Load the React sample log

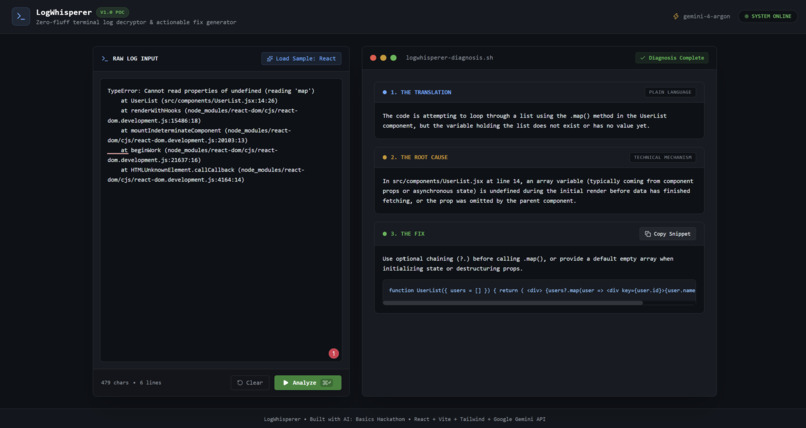tap(301, 59)
